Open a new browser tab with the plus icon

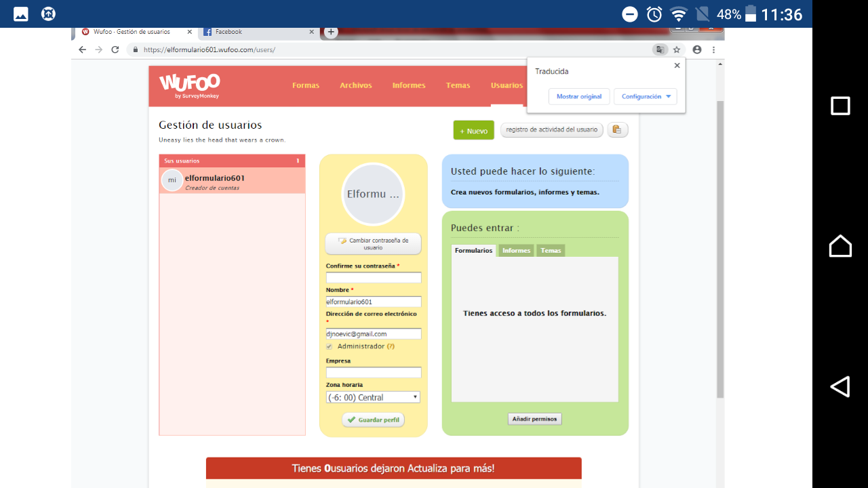coord(330,31)
